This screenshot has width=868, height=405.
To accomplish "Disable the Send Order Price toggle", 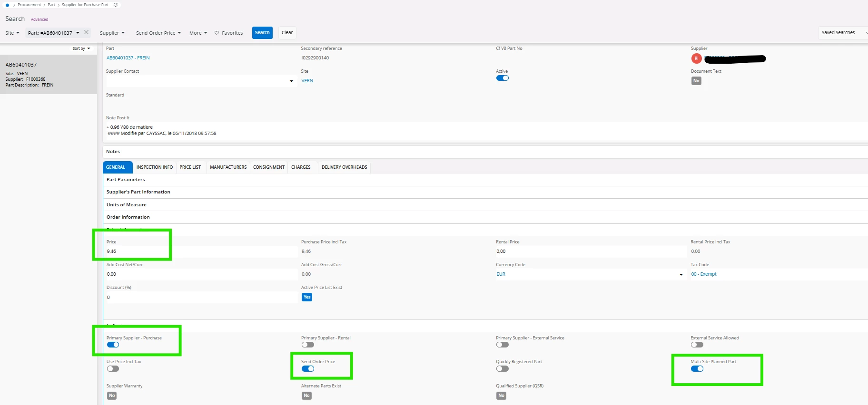I will tap(308, 369).
